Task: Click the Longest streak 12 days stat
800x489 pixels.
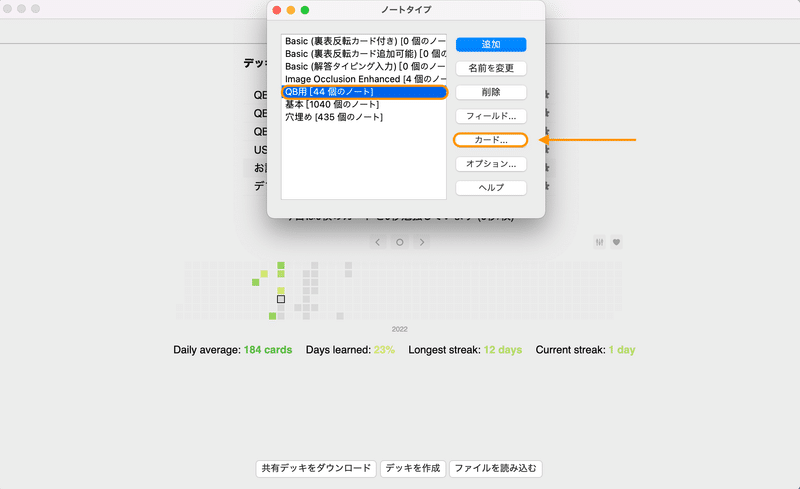Action: 465,350
